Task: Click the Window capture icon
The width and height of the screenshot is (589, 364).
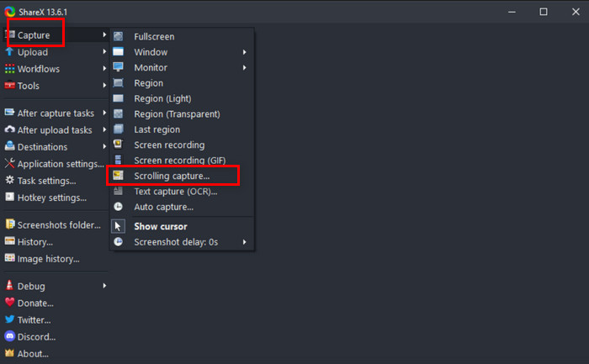Action: pos(118,51)
